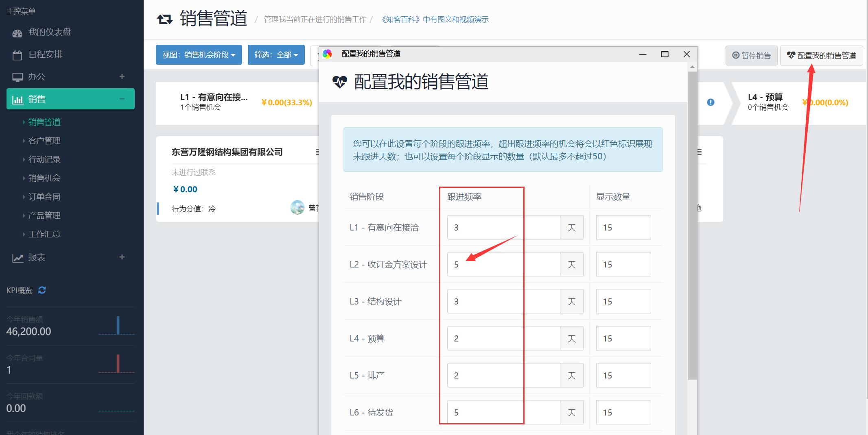Go to 销售管道 in the sidebar
The image size is (868, 435).
click(x=44, y=122)
